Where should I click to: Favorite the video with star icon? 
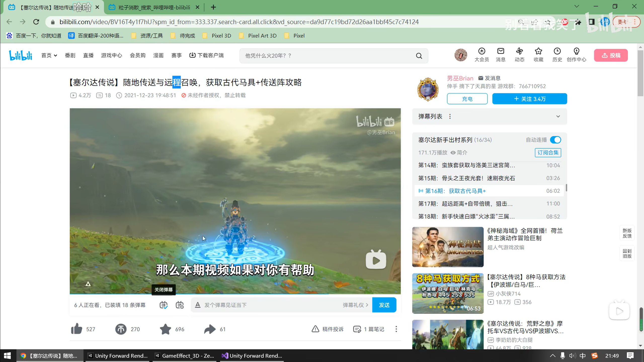coord(165,329)
